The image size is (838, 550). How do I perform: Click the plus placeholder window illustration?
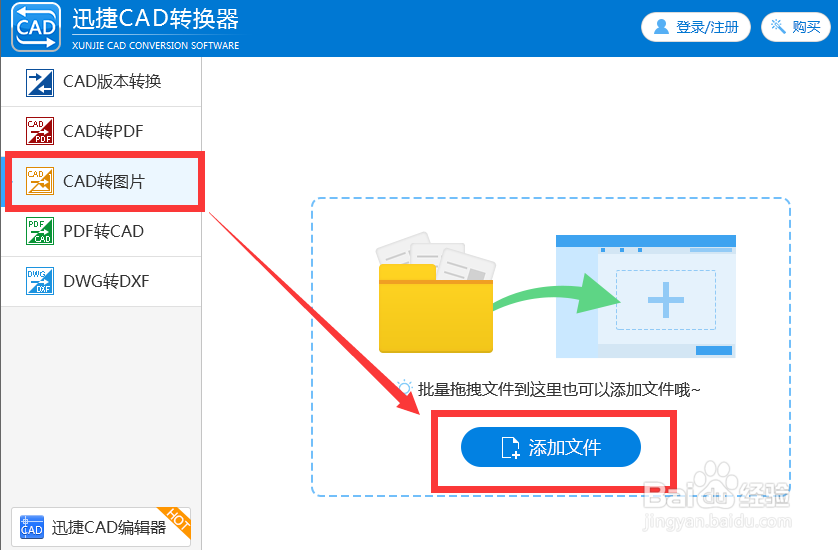click(x=646, y=296)
